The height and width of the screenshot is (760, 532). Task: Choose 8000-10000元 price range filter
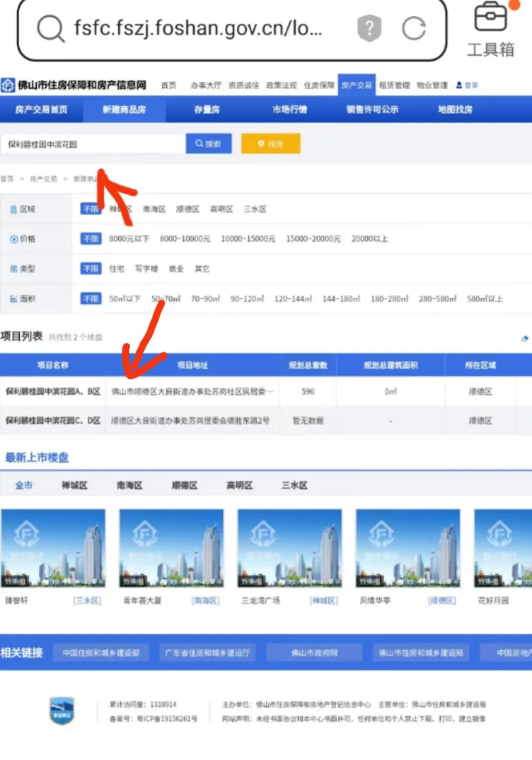pyautogui.click(x=185, y=239)
